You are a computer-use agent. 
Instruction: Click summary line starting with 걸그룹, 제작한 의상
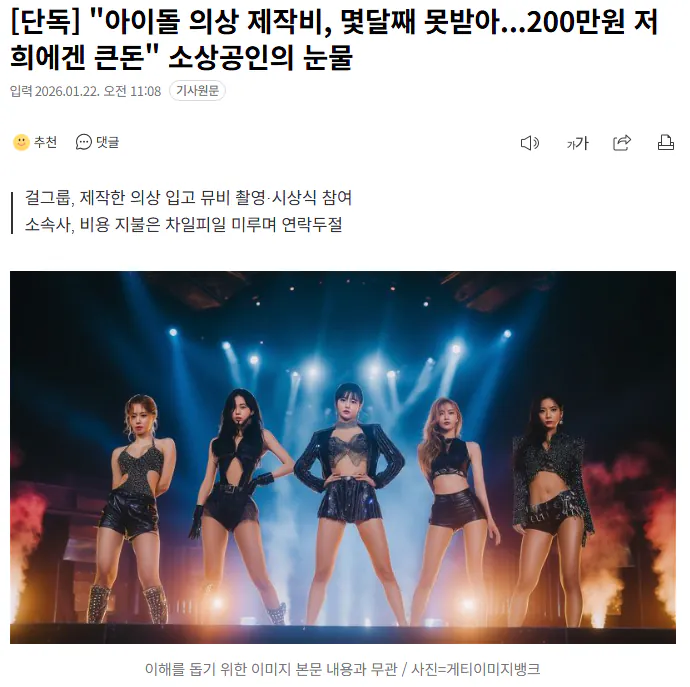(x=188, y=198)
